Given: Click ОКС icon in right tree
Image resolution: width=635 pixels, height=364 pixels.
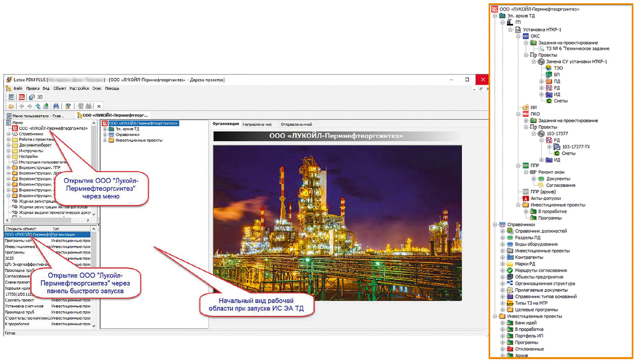Looking at the screenshot, I should coord(525,36).
